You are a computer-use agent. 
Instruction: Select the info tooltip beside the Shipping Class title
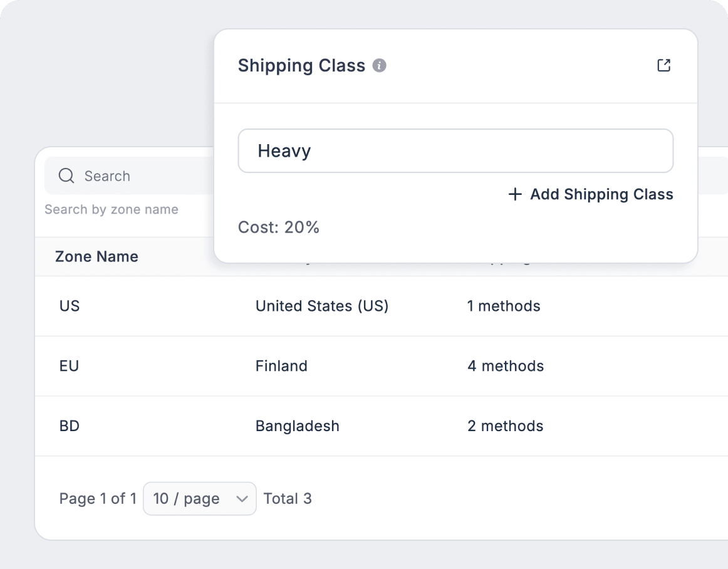pyautogui.click(x=380, y=65)
